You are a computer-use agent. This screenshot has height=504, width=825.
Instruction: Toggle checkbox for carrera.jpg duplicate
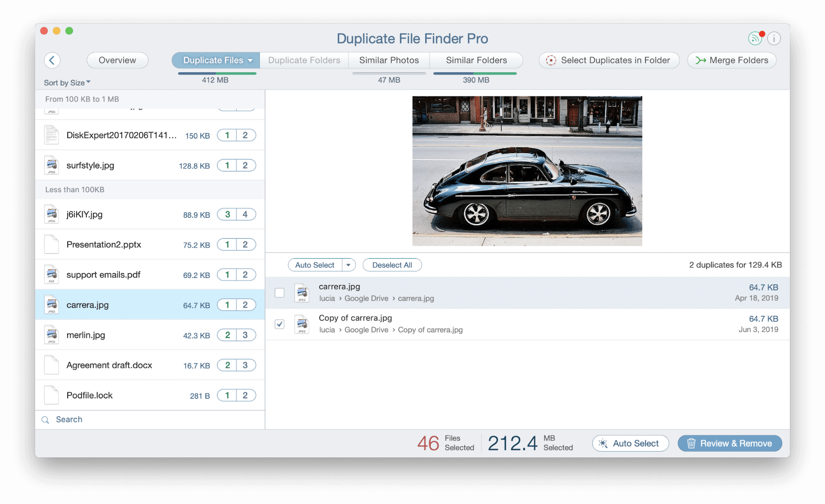(280, 292)
